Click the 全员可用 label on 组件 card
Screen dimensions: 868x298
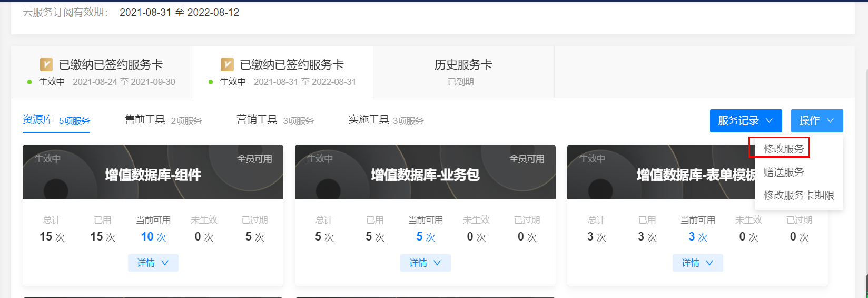[x=254, y=159]
